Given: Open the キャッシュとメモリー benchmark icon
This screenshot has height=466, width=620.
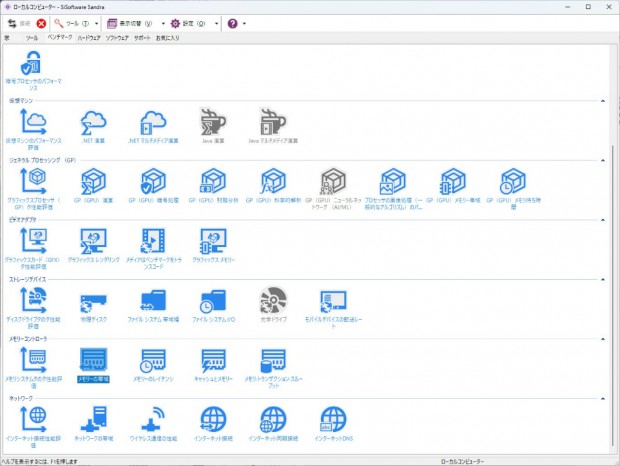Looking at the screenshot, I should click(x=212, y=360).
